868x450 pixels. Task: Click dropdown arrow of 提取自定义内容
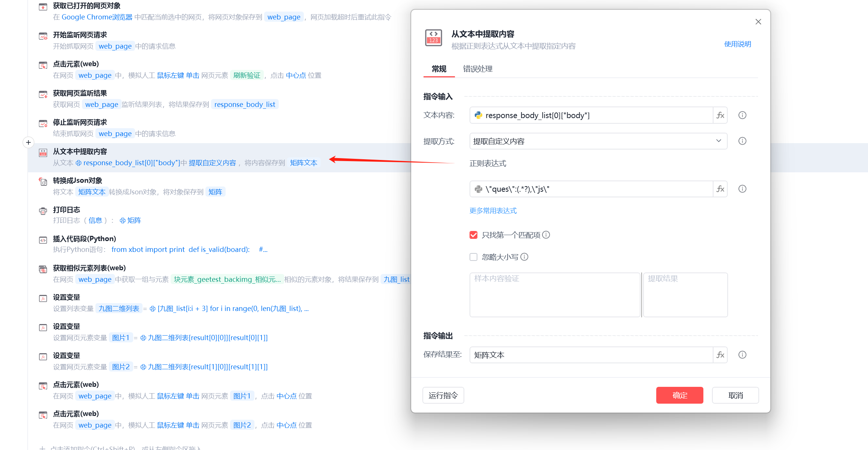(718, 141)
